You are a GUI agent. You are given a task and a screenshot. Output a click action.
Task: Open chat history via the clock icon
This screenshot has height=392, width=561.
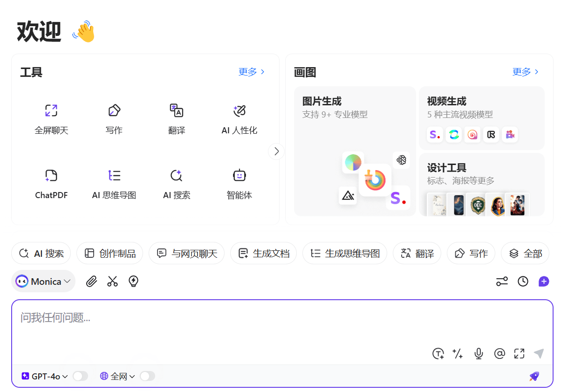pos(522,281)
